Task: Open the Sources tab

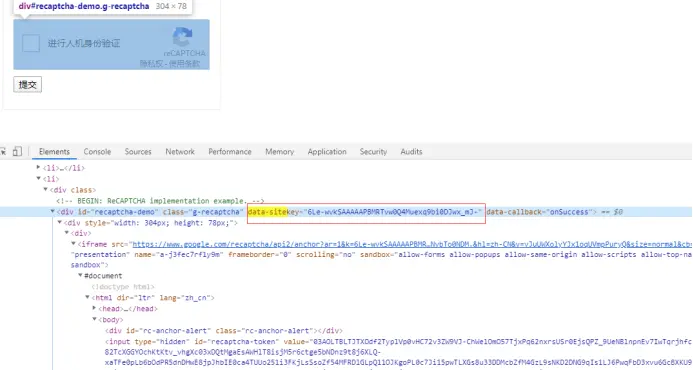Action: pos(138,152)
